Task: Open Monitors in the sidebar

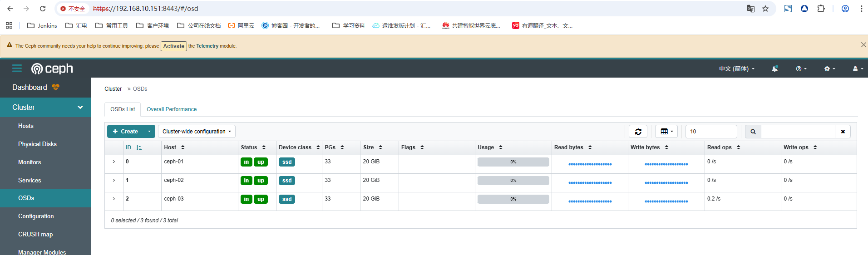Action: tap(30, 162)
